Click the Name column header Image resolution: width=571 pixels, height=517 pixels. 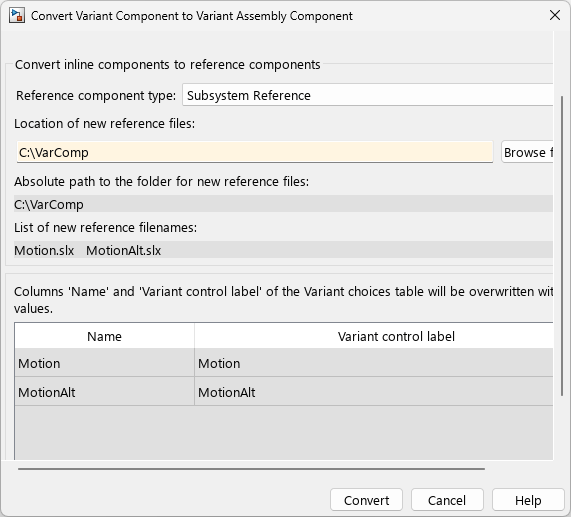pos(105,336)
